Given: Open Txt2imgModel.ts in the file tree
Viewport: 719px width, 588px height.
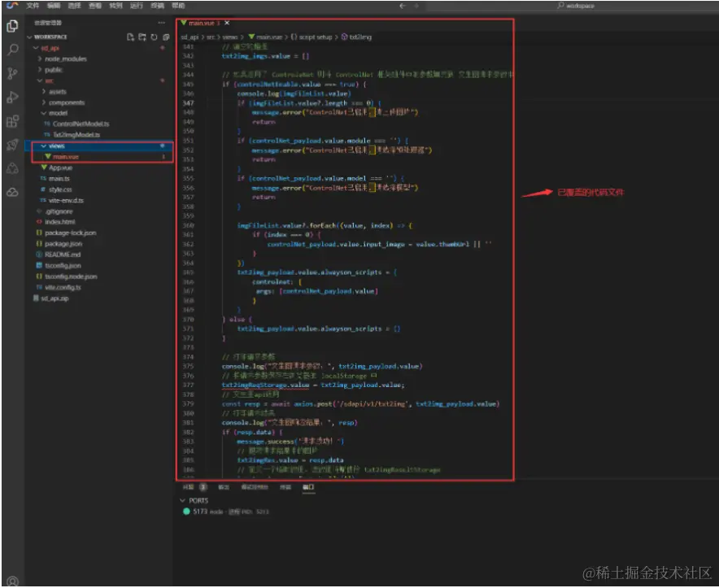Looking at the screenshot, I should coord(76,135).
